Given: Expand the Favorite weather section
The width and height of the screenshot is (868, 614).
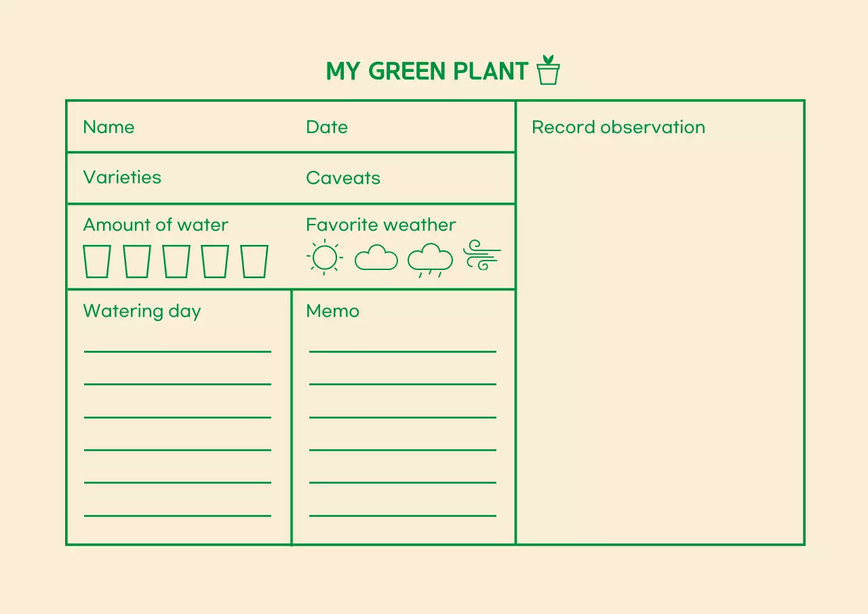Looking at the screenshot, I should [380, 225].
